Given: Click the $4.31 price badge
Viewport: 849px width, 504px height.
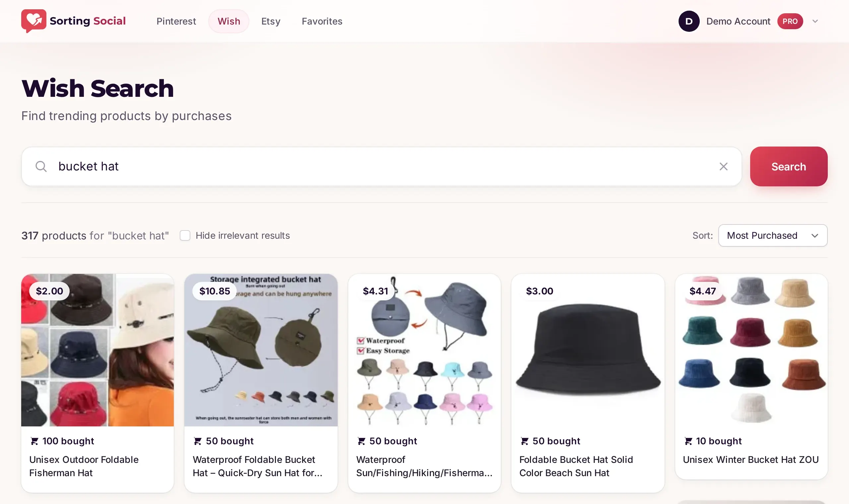Looking at the screenshot, I should click(375, 291).
